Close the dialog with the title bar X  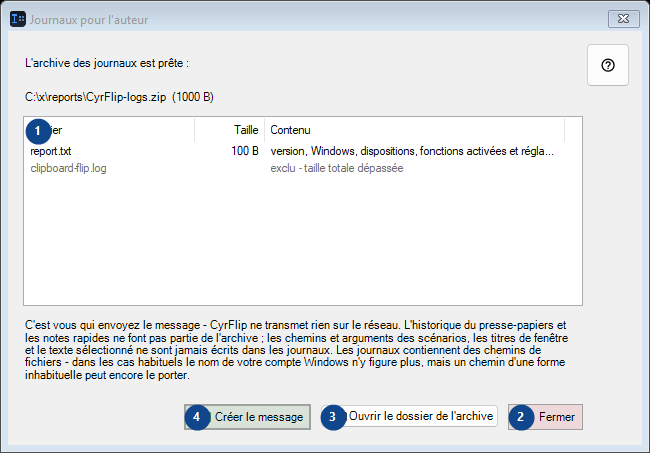623,19
